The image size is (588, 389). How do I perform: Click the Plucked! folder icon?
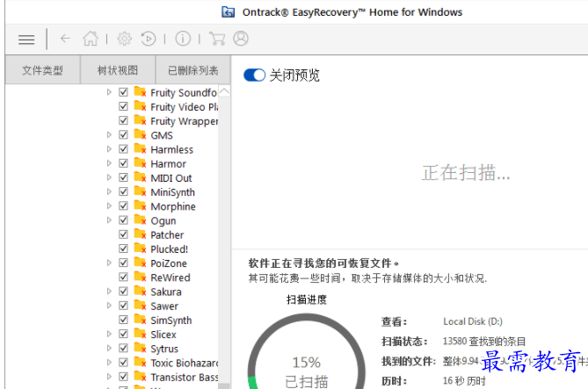click(x=140, y=249)
